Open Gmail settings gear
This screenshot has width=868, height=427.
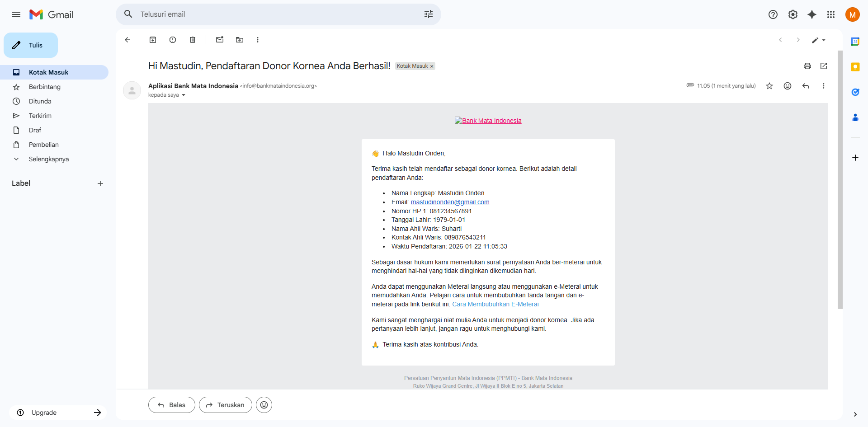[x=793, y=14]
